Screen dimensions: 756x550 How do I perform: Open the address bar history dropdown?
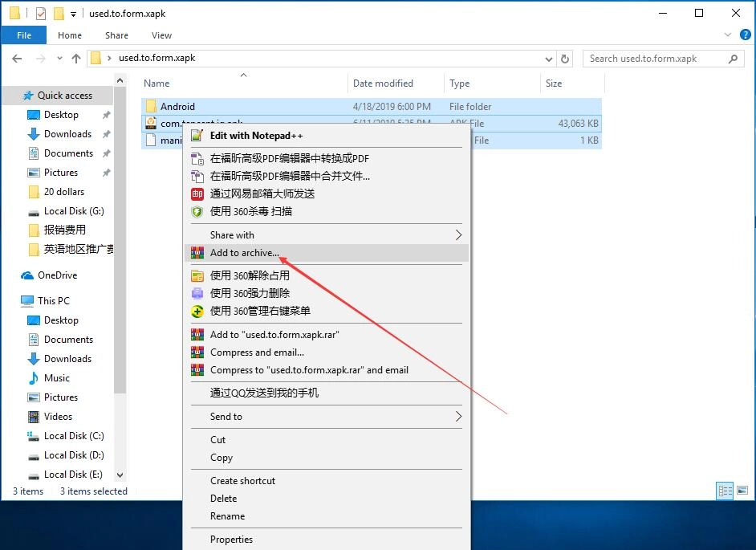(x=549, y=59)
